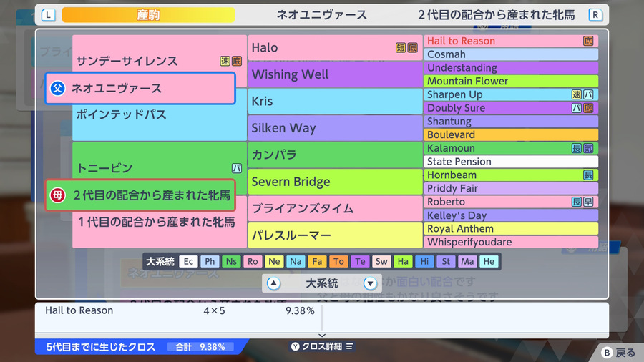This screenshot has width=644, height=362.
Task: Select the Kris ancestor cell
Action: point(335,102)
